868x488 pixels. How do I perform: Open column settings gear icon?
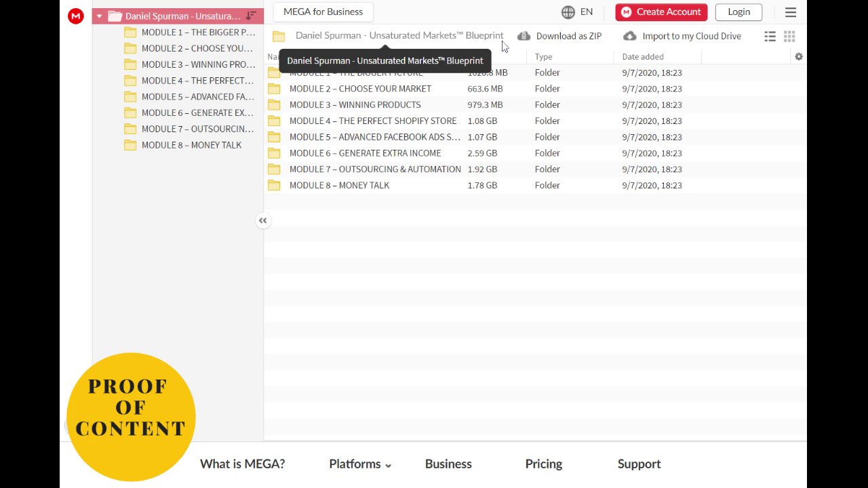coord(799,57)
